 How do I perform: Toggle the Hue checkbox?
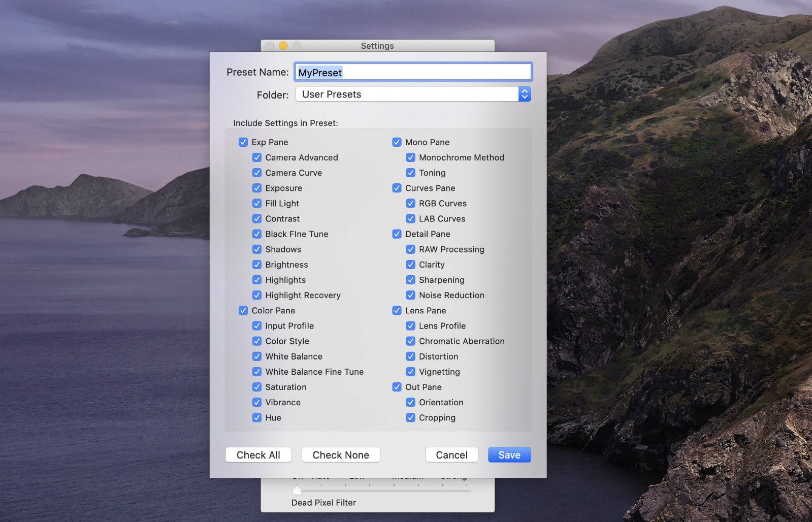coord(257,417)
